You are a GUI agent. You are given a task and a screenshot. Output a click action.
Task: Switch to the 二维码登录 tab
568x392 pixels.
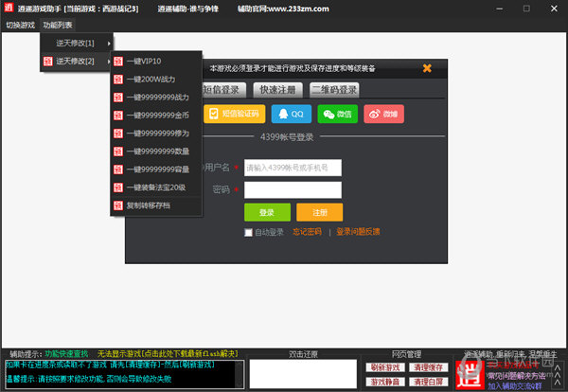coord(334,90)
